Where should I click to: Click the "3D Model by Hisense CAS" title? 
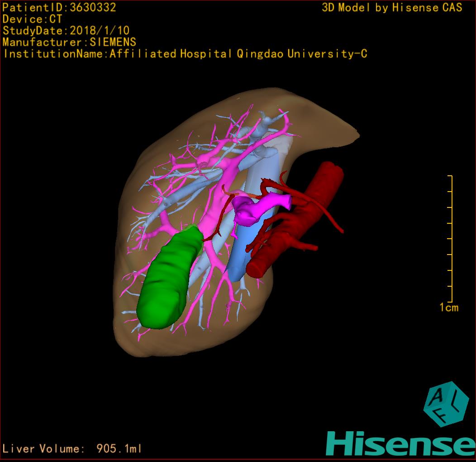(x=392, y=8)
